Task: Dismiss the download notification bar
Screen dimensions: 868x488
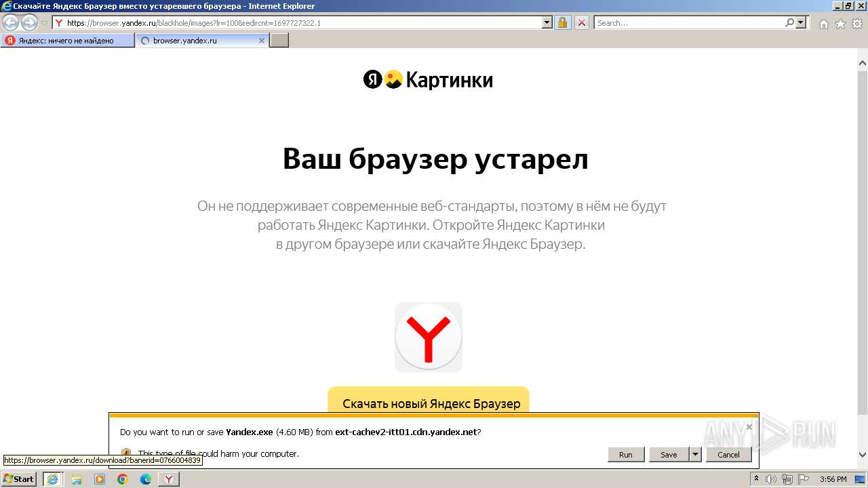Action: (749, 427)
